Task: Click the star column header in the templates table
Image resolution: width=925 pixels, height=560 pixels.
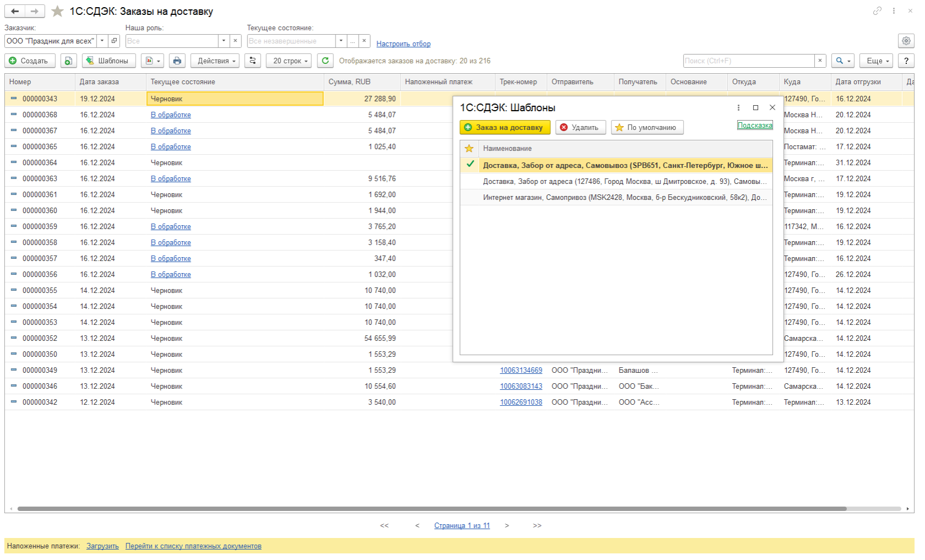Action: (469, 149)
